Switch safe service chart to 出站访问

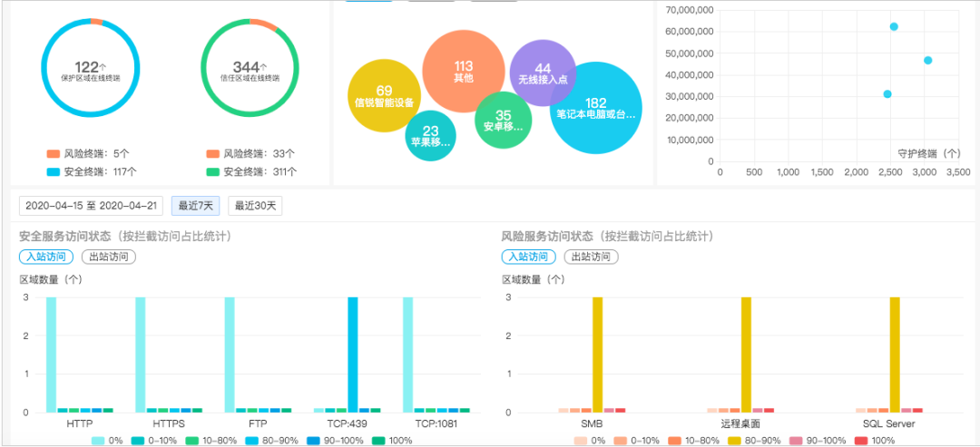coord(108,257)
